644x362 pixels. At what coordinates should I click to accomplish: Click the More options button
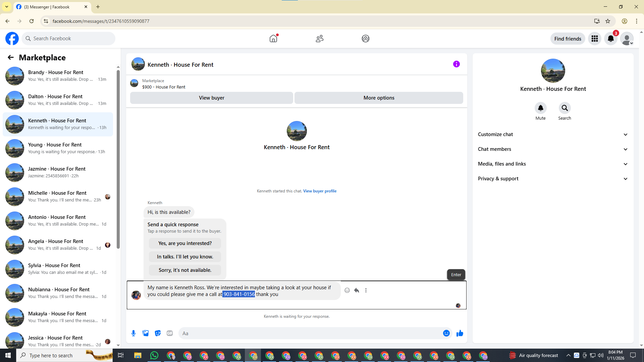379,98
